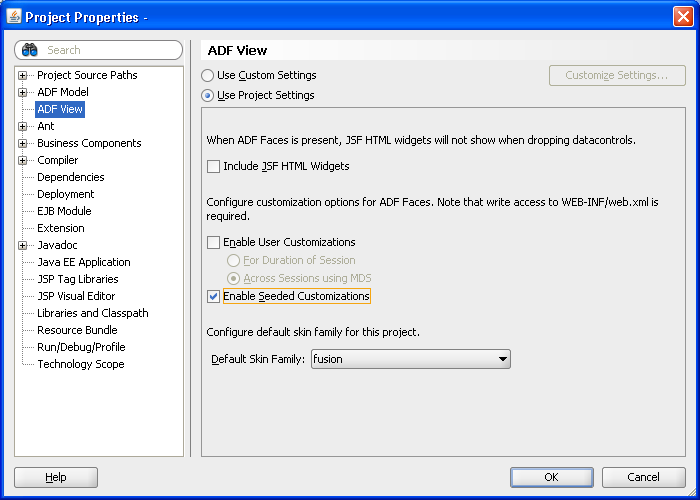This screenshot has width=700, height=500.
Task: Expand the Javadoc node
Action: coord(22,246)
